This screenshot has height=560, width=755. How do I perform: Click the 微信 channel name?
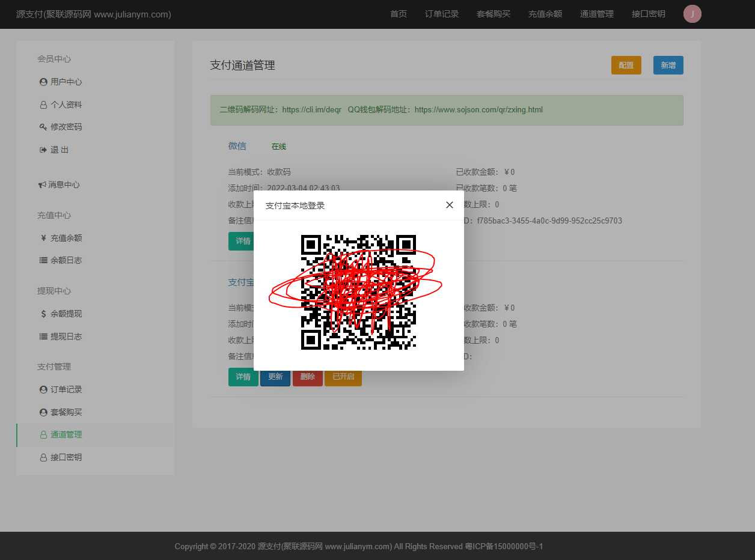point(237,146)
